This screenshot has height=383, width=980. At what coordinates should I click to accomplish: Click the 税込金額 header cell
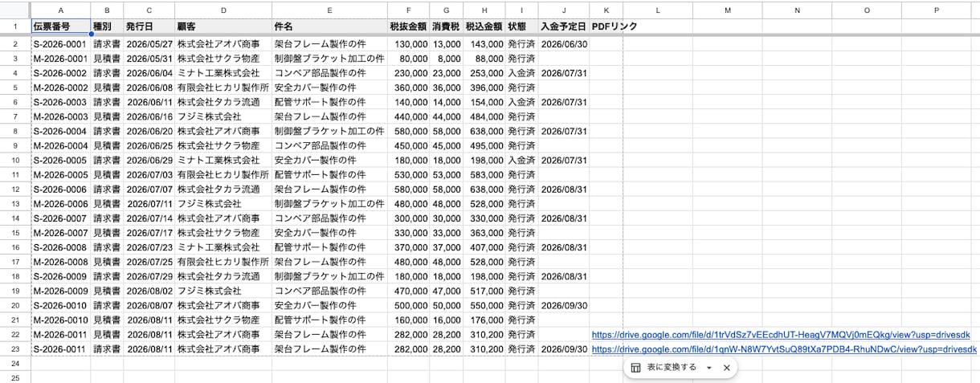point(484,26)
